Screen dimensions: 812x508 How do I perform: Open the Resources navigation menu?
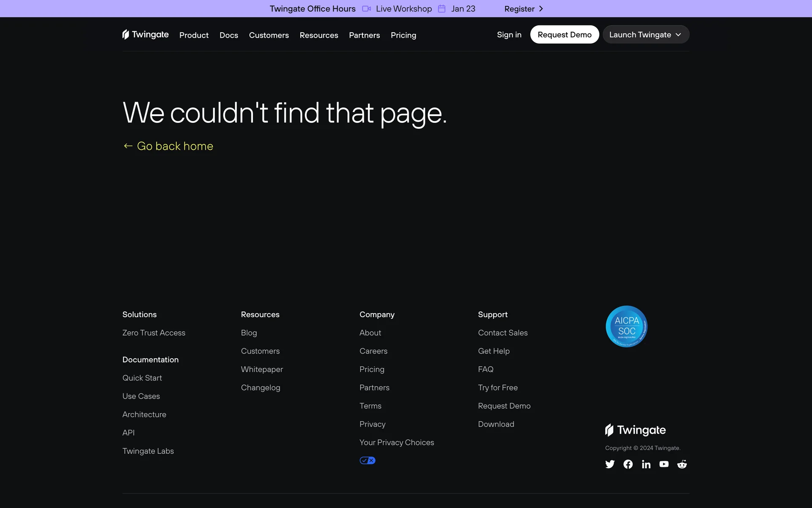[x=318, y=35]
